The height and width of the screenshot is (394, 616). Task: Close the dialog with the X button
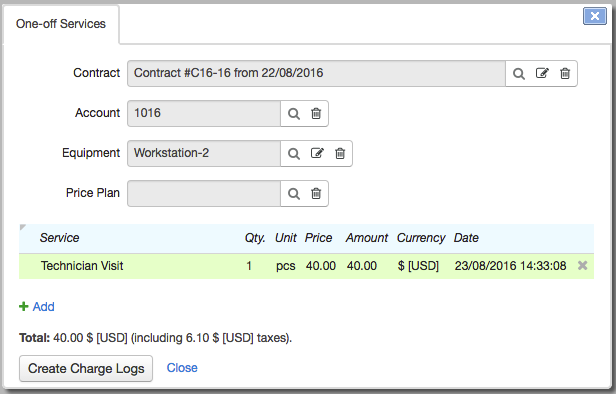pyautogui.click(x=595, y=16)
